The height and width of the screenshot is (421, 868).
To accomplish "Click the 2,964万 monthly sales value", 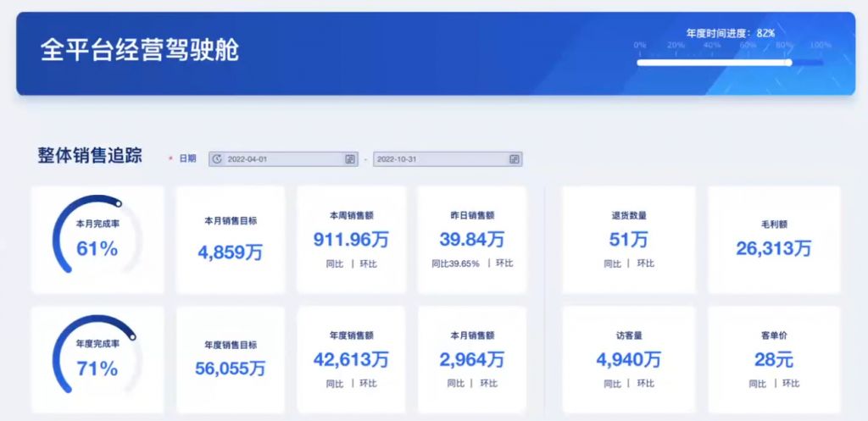I will [x=471, y=360].
